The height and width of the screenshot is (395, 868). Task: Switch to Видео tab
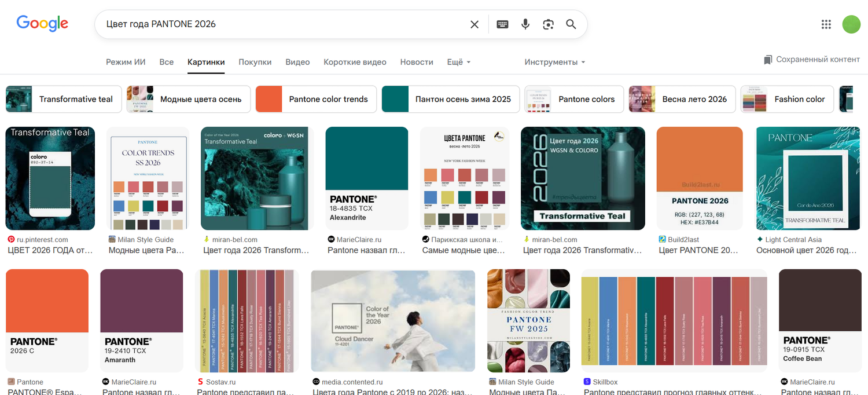click(297, 62)
